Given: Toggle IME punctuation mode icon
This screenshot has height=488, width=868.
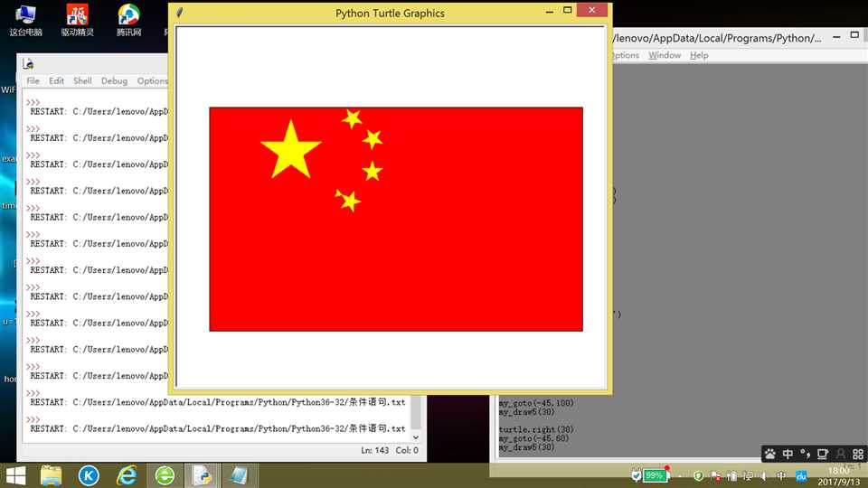Looking at the screenshot, I should (x=806, y=455).
